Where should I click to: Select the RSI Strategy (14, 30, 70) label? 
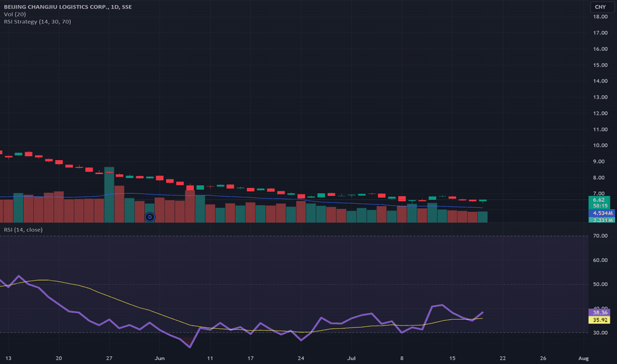point(37,22)
